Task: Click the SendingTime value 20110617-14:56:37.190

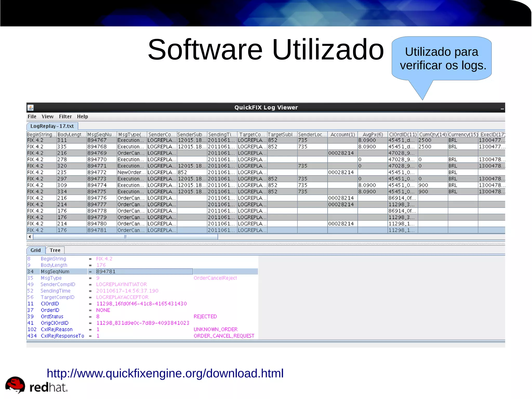Action: coord(127,291)
